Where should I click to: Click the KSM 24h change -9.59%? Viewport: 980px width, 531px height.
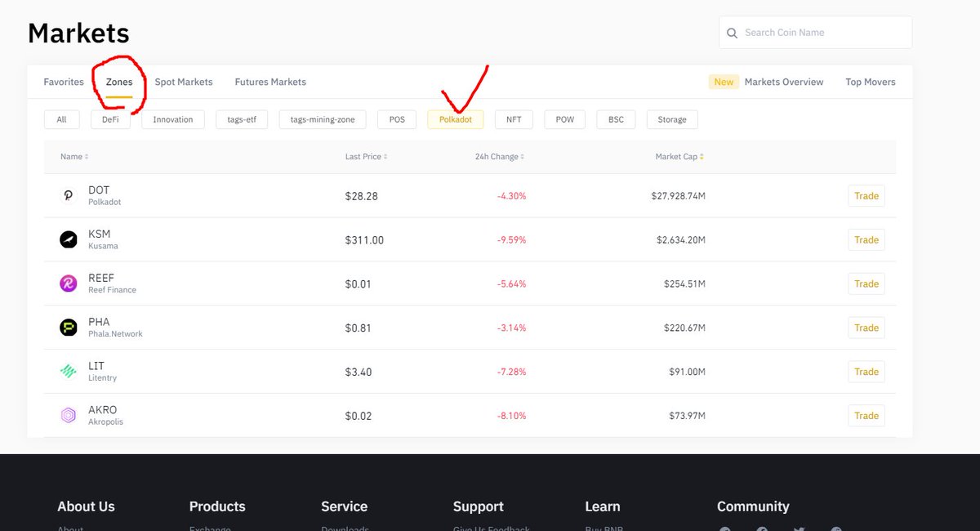(512, 240)
